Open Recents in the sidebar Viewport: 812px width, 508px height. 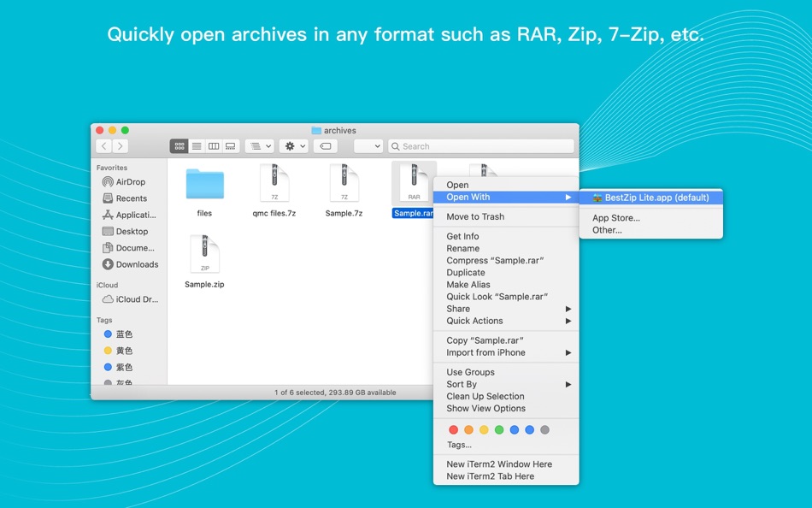pyautogui.click(x=125, y=198)
